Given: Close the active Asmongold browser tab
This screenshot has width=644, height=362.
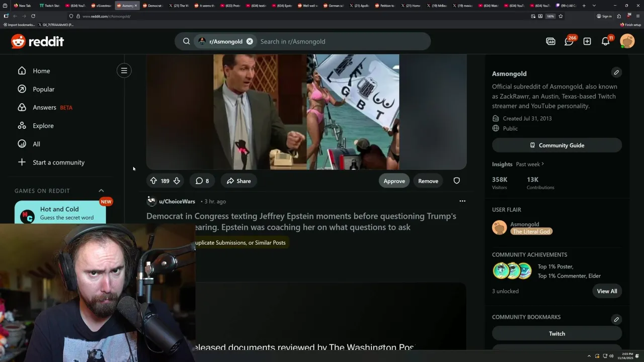Looking at the screenshot, I should coord(135,6).
